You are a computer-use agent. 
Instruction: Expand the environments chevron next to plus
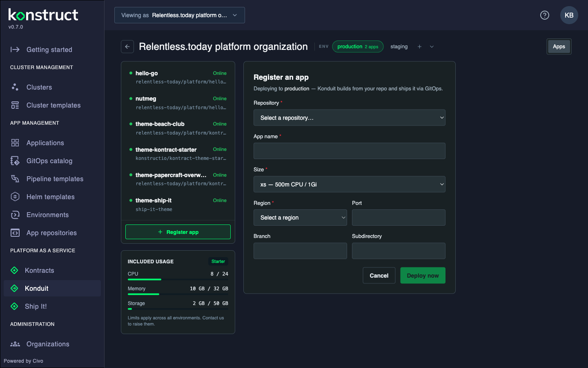(x=432, y=47)
